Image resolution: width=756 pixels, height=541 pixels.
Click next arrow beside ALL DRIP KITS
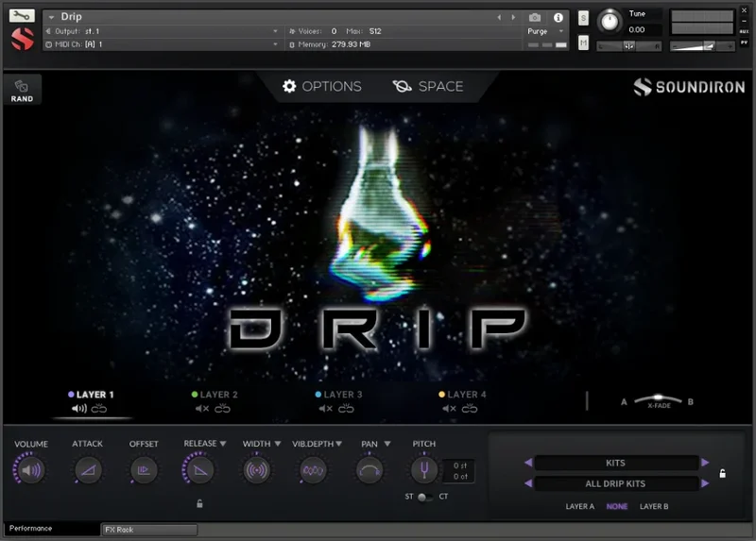pyautogui.click(x=705, y=483)
